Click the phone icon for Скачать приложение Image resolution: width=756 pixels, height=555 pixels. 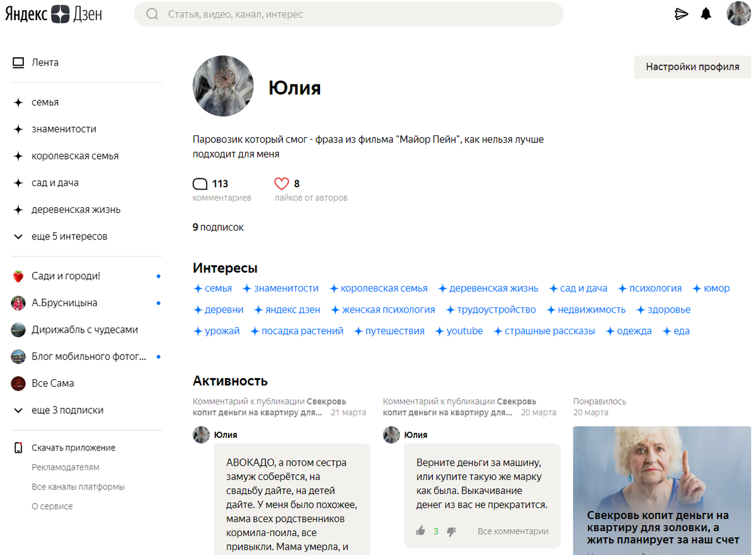[x=18, y=448]
